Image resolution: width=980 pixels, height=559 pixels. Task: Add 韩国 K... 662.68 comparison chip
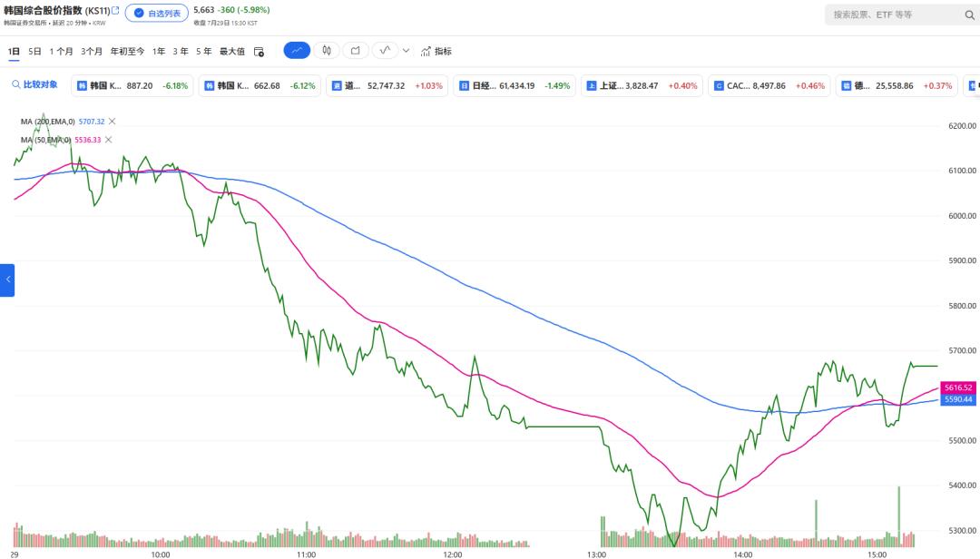260,85
